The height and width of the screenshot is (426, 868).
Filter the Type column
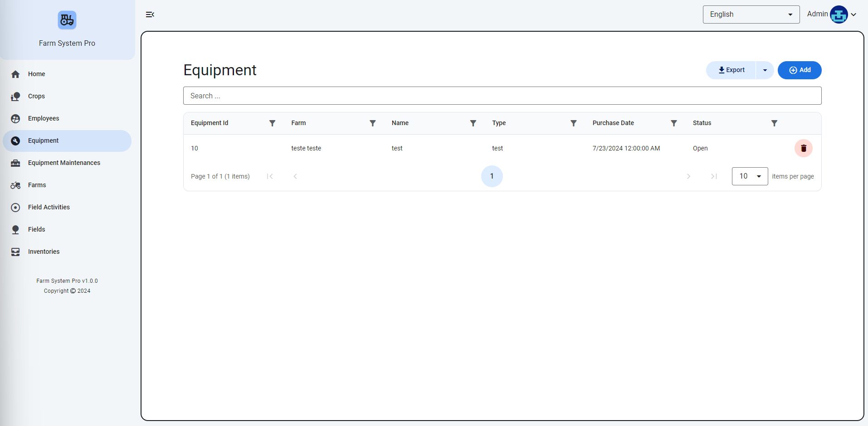click(573, 123)
